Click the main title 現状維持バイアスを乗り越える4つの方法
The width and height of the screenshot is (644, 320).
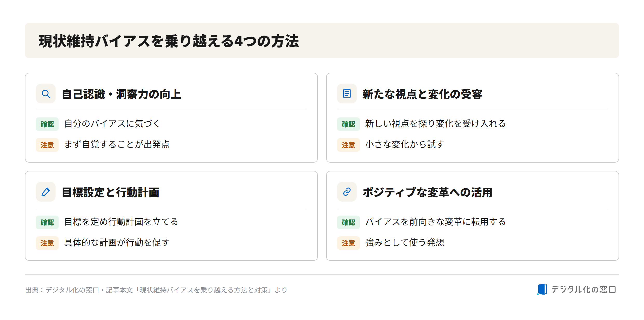(x=169, y=41)
